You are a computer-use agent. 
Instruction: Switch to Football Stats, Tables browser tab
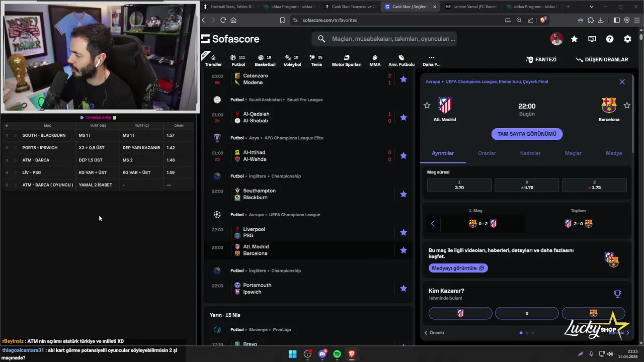click(x=229, y=7)
